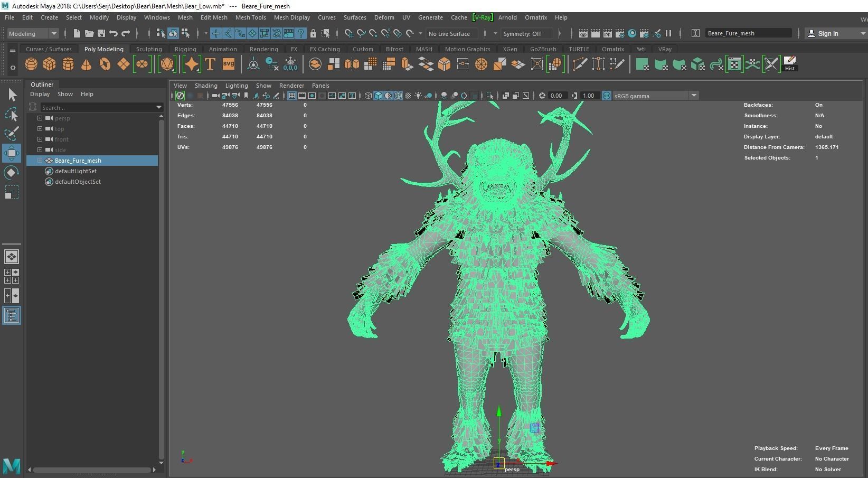
Task: Expand the side camera node in Outliner
Action: (x=40, y=150)
